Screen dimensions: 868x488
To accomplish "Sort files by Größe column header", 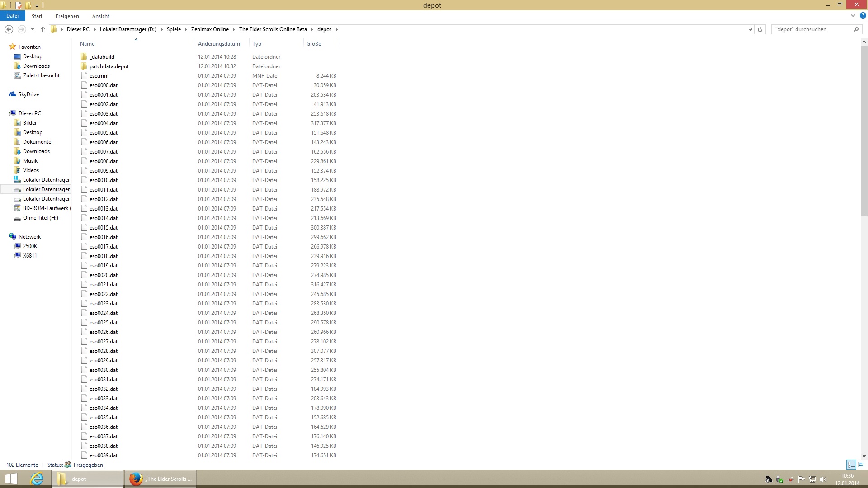I will click(x=314, y=44).
